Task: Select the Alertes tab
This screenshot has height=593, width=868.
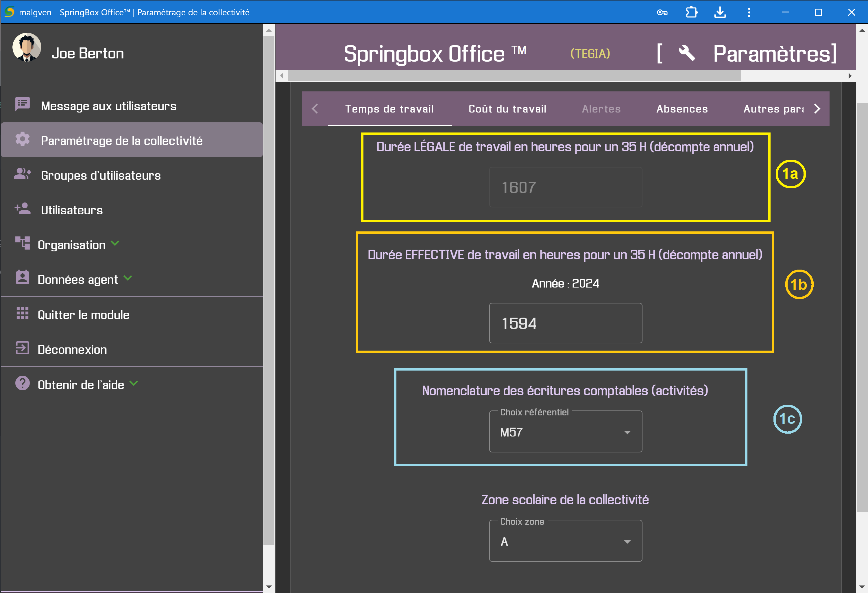Action: (x=601, y=109)
